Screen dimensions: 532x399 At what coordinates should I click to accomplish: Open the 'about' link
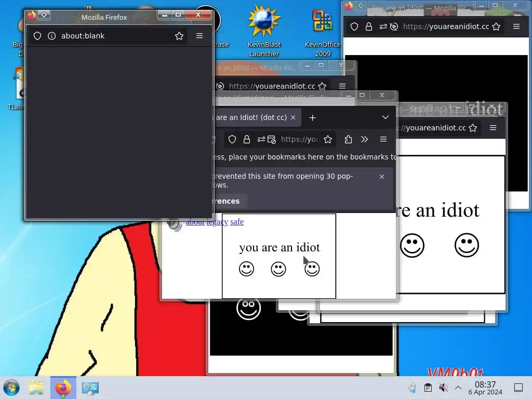pos(195,222)
